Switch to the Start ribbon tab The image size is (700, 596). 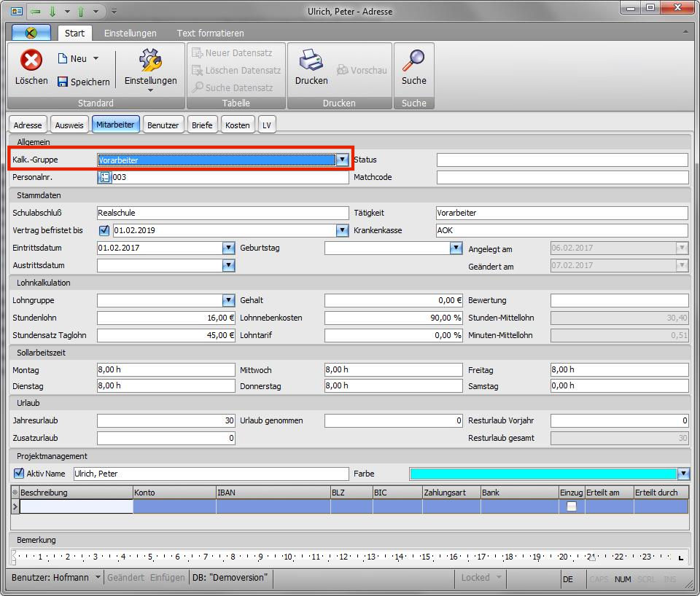tap(74, 33)
